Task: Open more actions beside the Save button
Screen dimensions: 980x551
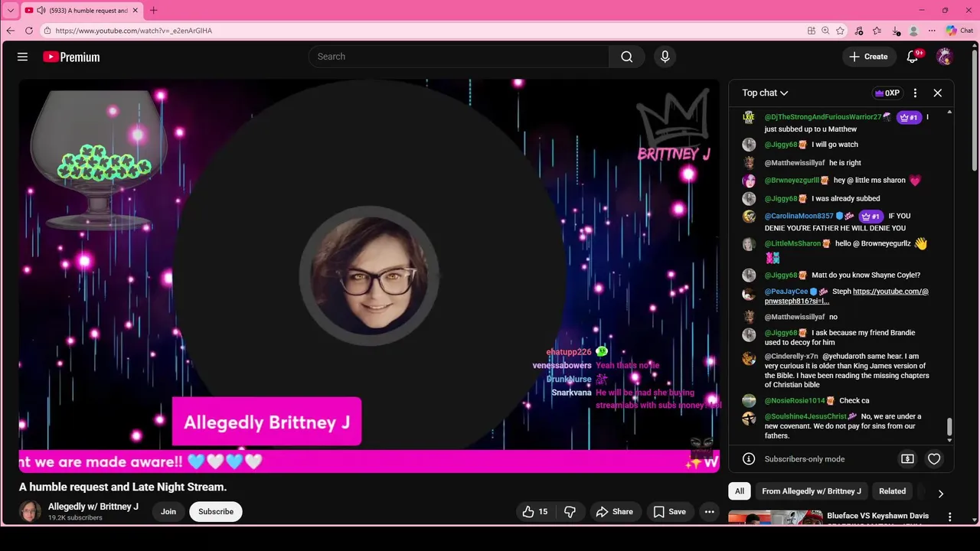Action: coord(710,512)
